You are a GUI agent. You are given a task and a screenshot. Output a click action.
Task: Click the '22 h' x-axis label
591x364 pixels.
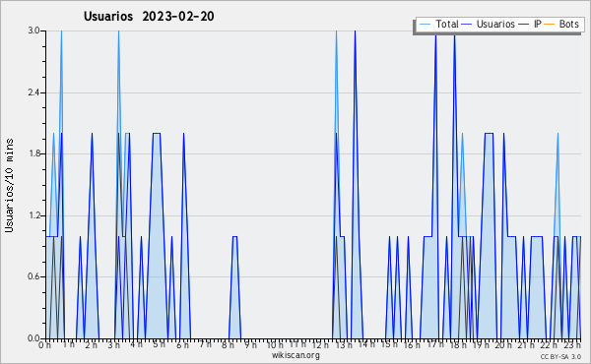click(549, 344)
